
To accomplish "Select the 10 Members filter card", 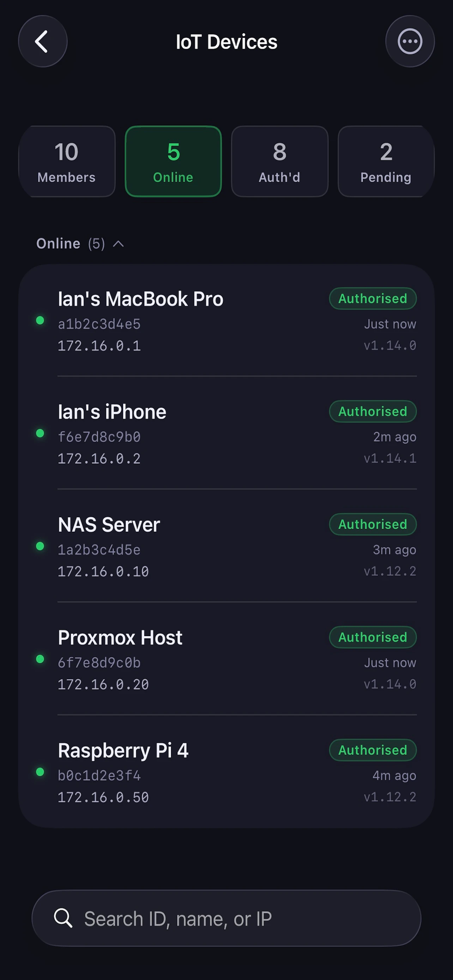I will [x=67, y=161].
